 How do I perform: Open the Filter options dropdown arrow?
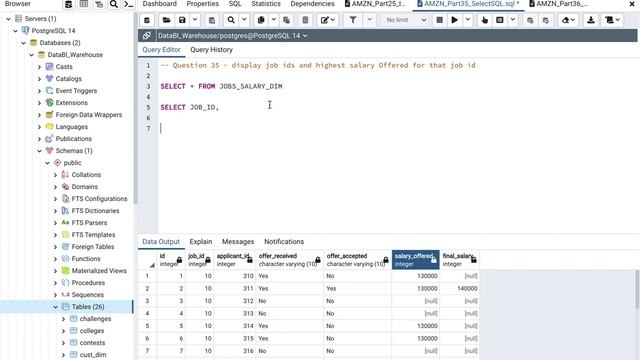(x=369, y=20)
